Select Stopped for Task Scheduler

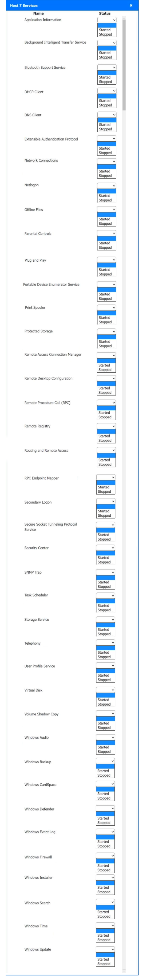[106, 610]
